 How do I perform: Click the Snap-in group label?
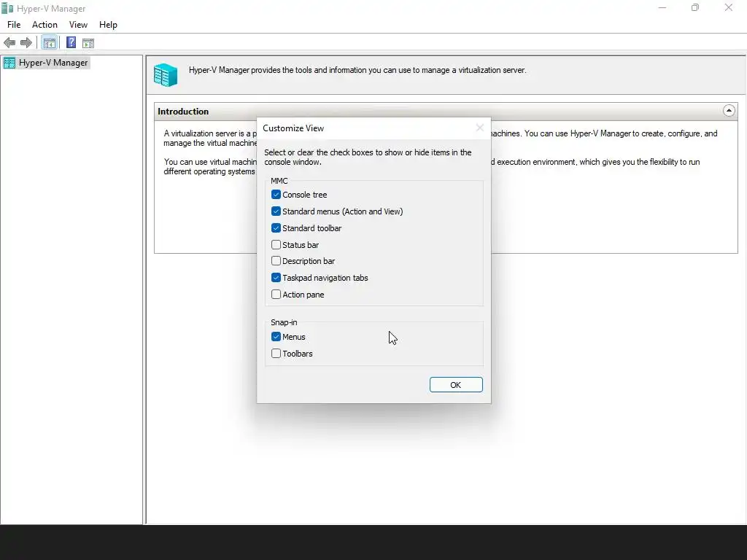coord(284,322)
